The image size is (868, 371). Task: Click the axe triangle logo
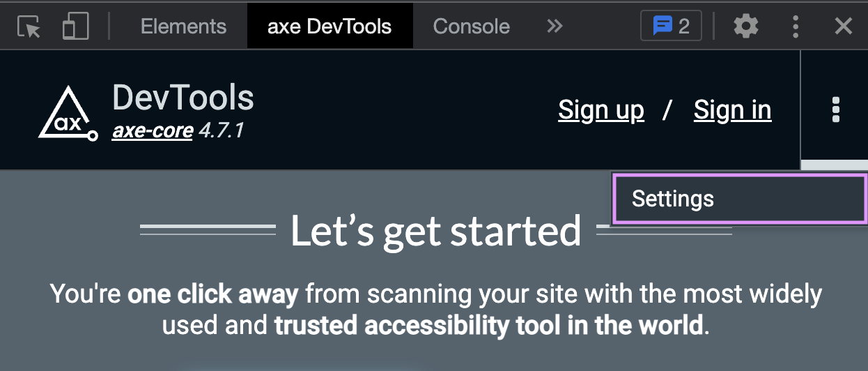point(67,114)
